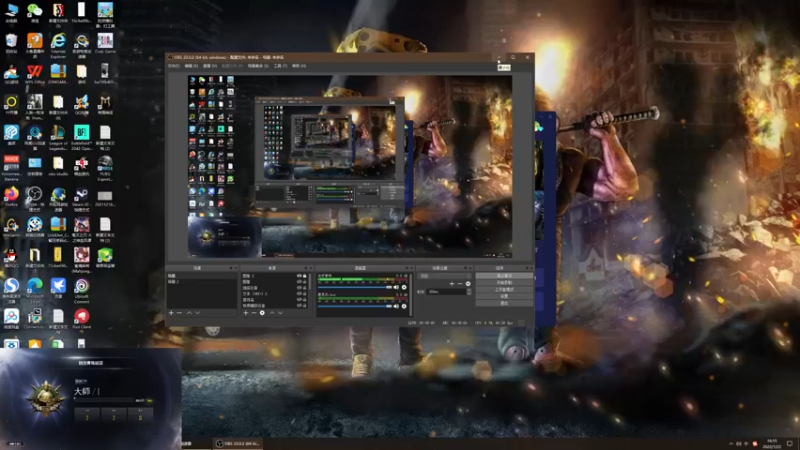The height and width of the screenshot is (450, 800).
Task: Open League of Legends desktop icon
Action: pos(58,137)
